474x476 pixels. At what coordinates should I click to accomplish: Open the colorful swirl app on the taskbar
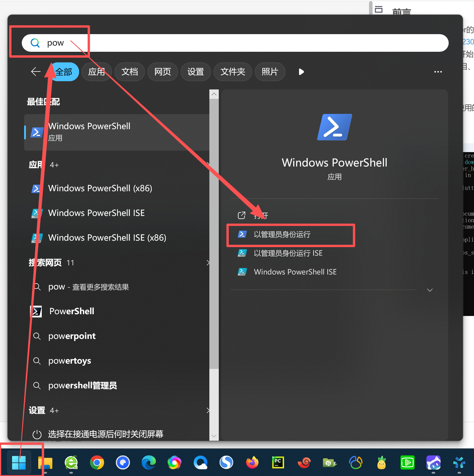tap(175, 463)
